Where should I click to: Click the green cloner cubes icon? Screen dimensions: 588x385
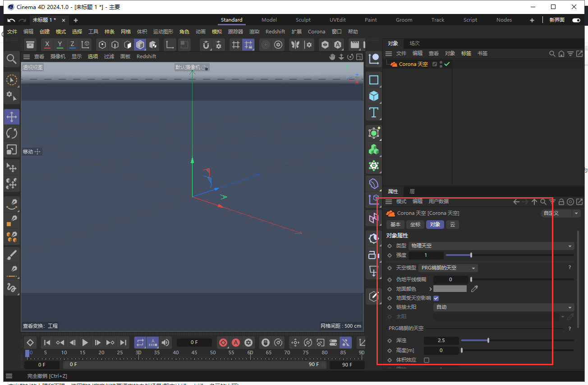point(374,149)
